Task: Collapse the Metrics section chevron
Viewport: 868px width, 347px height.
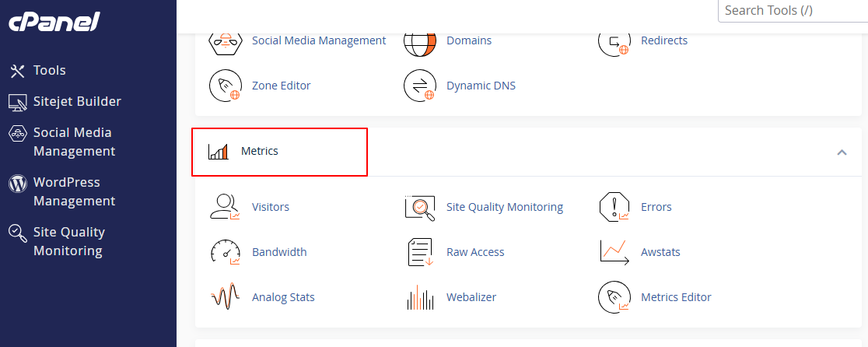Action: pos(842,152)
